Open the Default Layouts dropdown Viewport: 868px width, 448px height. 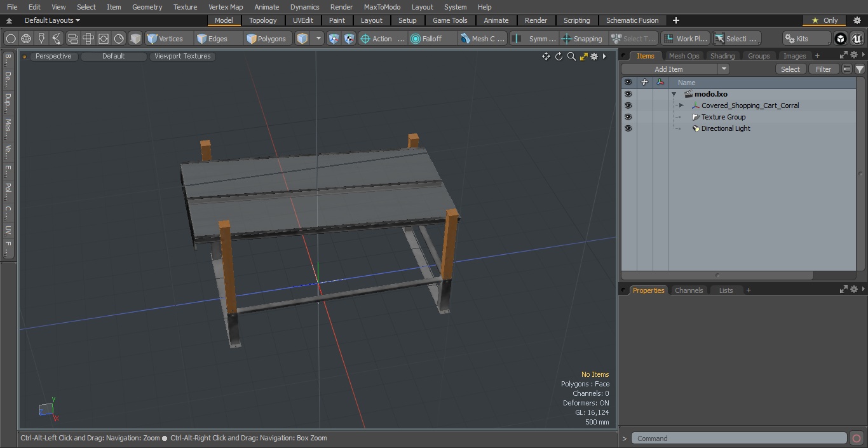coord(52,20)
